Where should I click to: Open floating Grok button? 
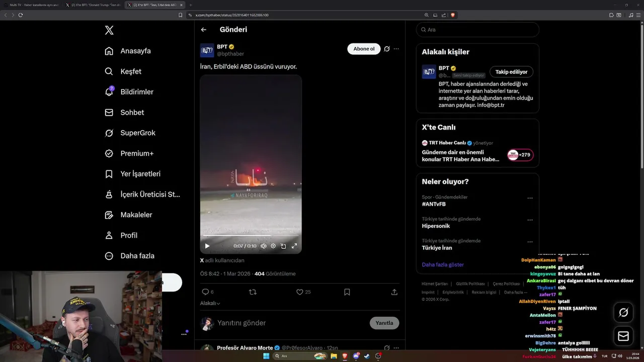click(623, 313)
